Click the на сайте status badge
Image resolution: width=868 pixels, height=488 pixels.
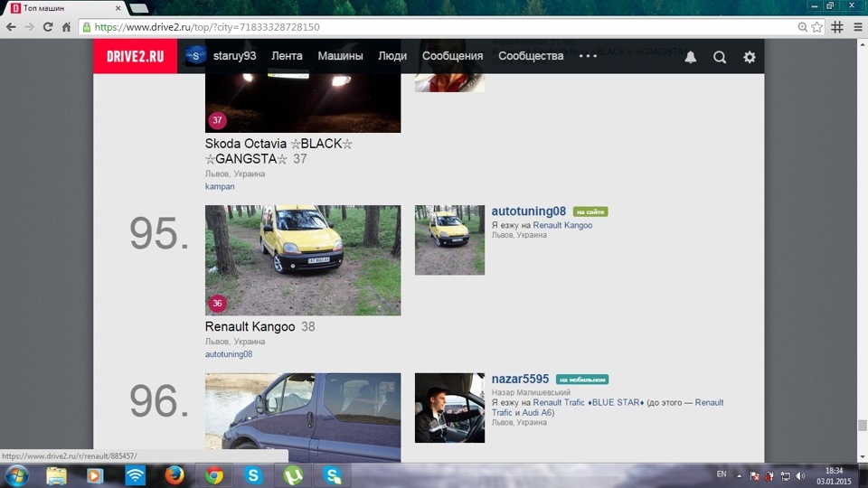pos(590,211)
